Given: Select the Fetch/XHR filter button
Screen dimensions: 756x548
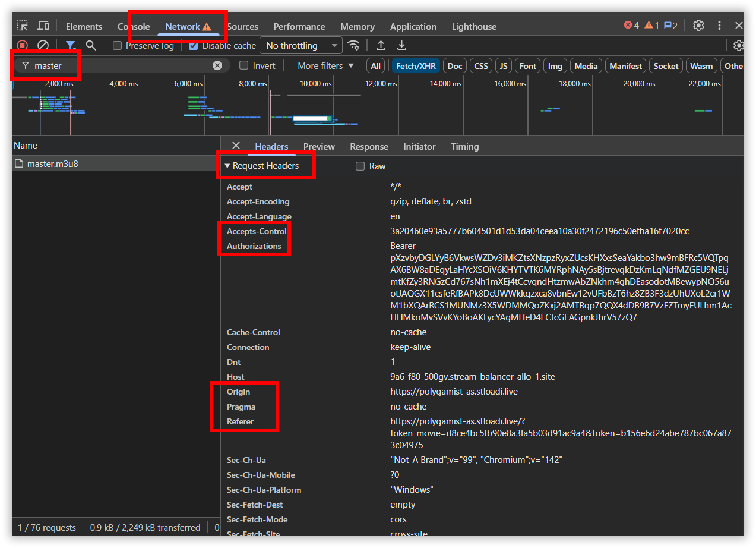Looking at the screenshot, I should [416, 66].
